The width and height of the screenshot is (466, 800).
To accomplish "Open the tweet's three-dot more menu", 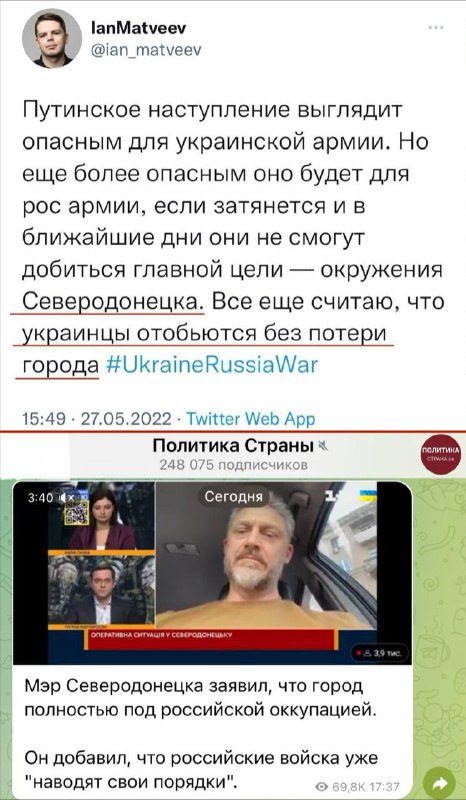I will click(x=435, y=28).
